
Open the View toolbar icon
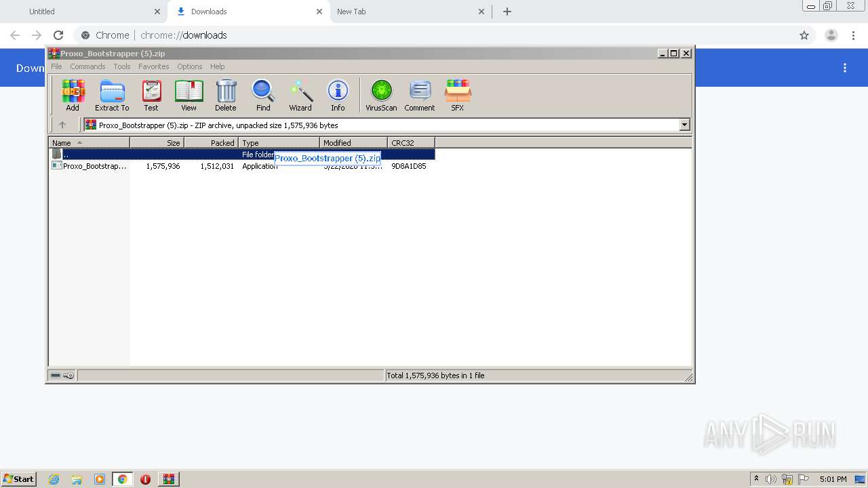(189, 95)
